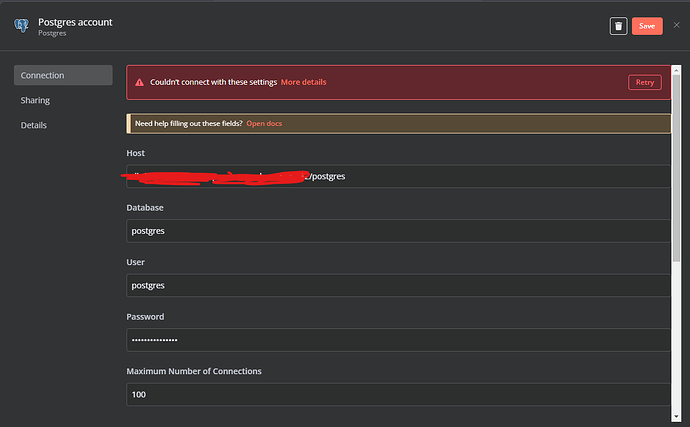The image size is (690, 427).
Task: Click the Postgres elephant logo icon
Action: [21, 26]
